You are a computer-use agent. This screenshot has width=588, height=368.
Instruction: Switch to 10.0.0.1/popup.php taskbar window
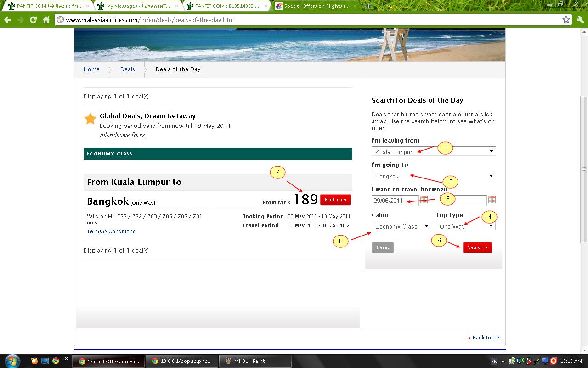(x=182, y=361)
